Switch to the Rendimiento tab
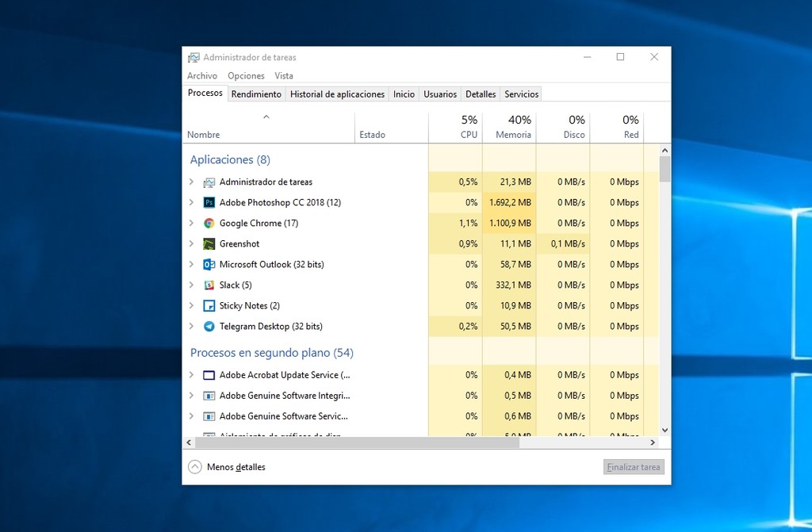 click(x=255, y=93)
